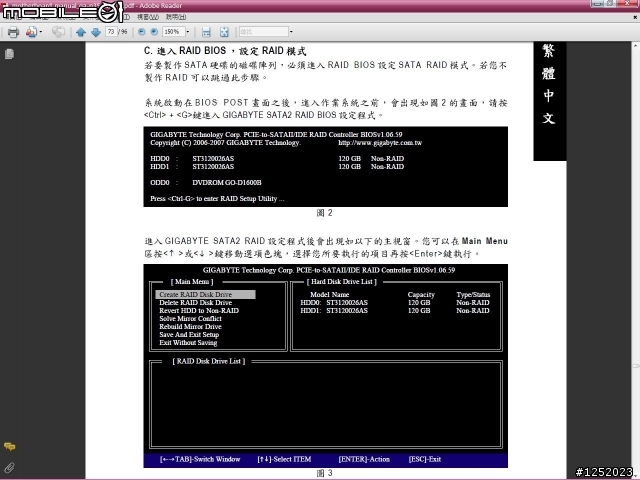Image resolution: width=640 pixels, height=480 pixels.
Task: Click 'Revert HDD to Non-RAID' text
Action: coord(199,311)
